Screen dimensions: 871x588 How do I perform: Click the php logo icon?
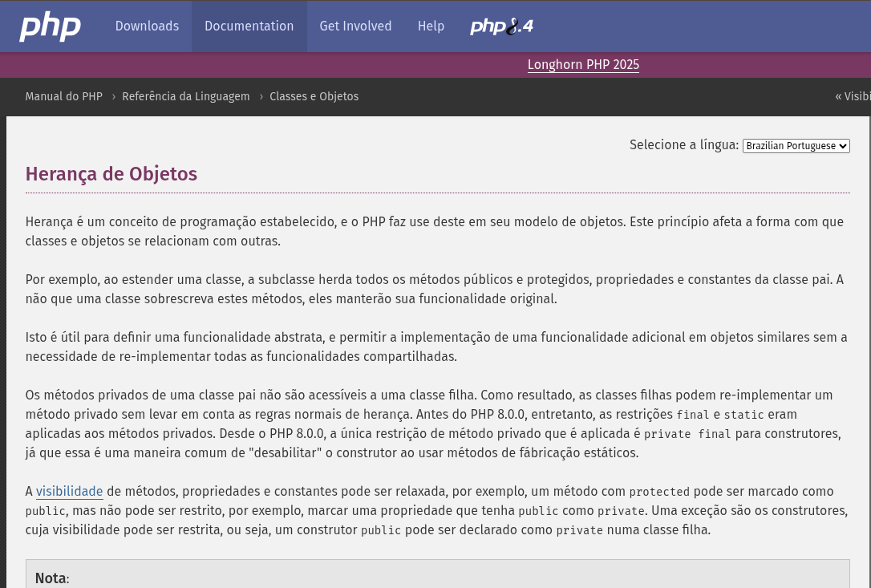(50, 26)
